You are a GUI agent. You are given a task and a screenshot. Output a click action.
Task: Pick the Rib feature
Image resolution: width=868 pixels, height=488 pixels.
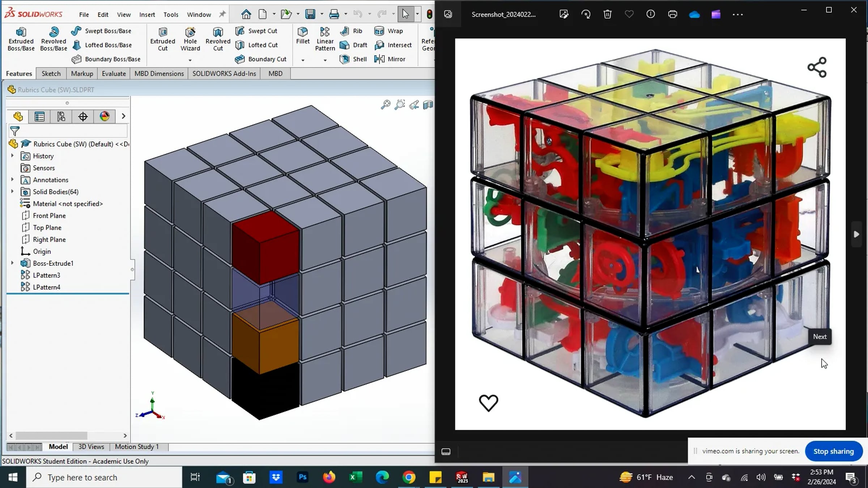pyautogui.click(x=351, y=31)
